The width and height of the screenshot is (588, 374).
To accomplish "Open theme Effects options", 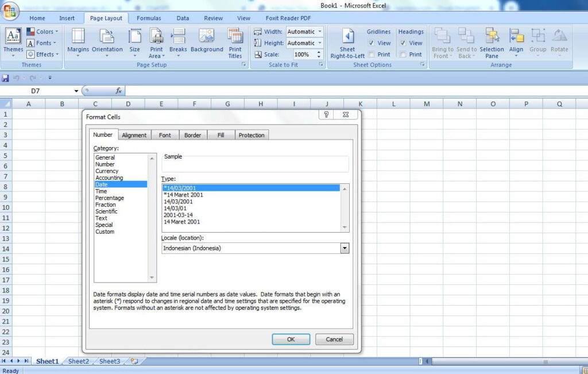I will [x=42, y=54].
